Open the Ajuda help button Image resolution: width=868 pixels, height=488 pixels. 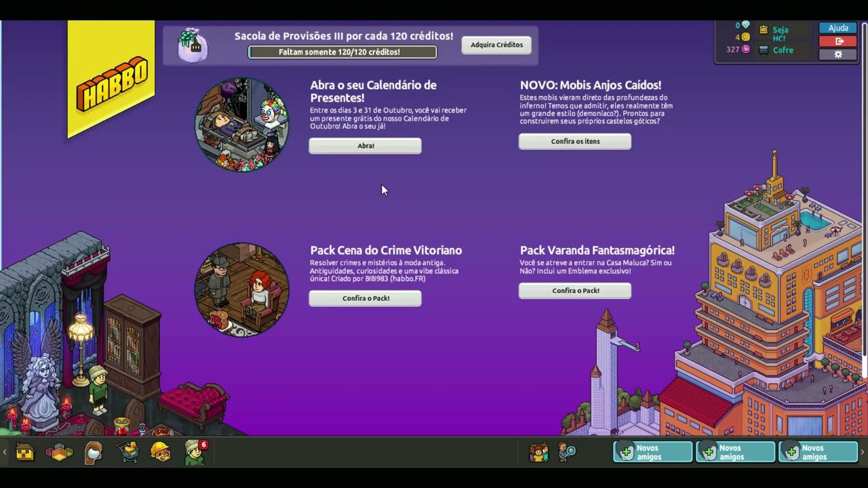pos(838,28)
